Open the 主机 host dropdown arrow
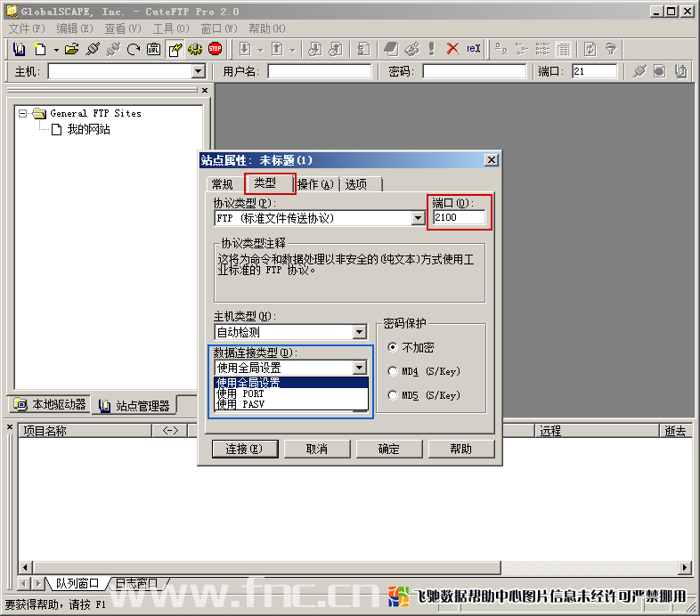The height and width of the screenshot is (616, 700). tap(198, 71)
